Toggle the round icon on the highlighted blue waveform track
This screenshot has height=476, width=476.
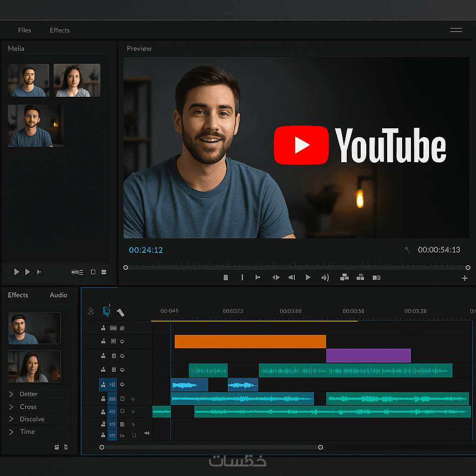click(x=122, y=384)
